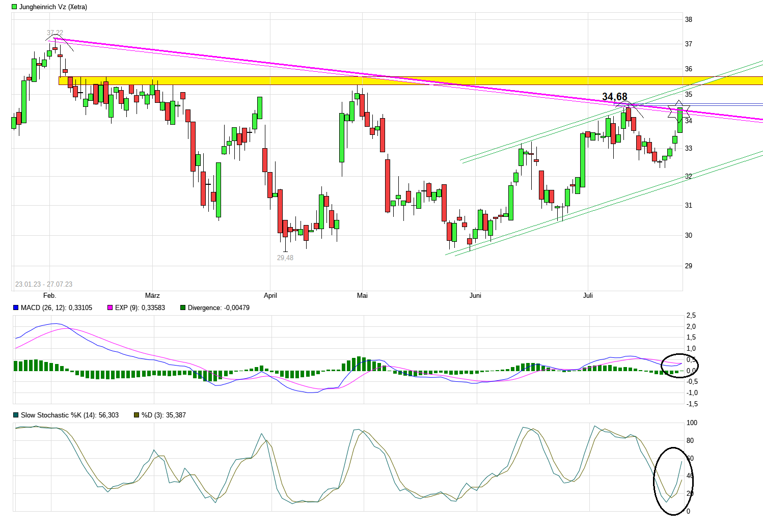This screenshot has height=532, width=763.
Task: Click the März label on the time axis
Action: tap(152, 296)
